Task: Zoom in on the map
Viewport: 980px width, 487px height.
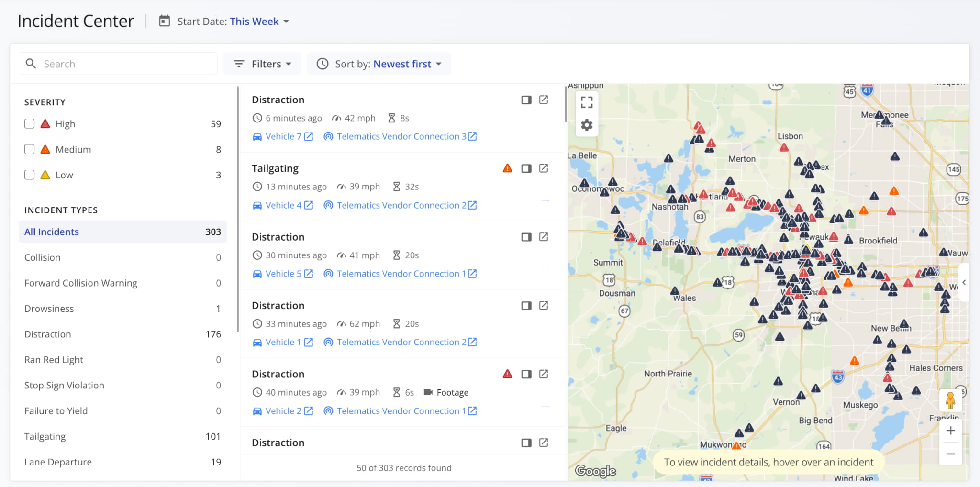Action: click(951, 431)
